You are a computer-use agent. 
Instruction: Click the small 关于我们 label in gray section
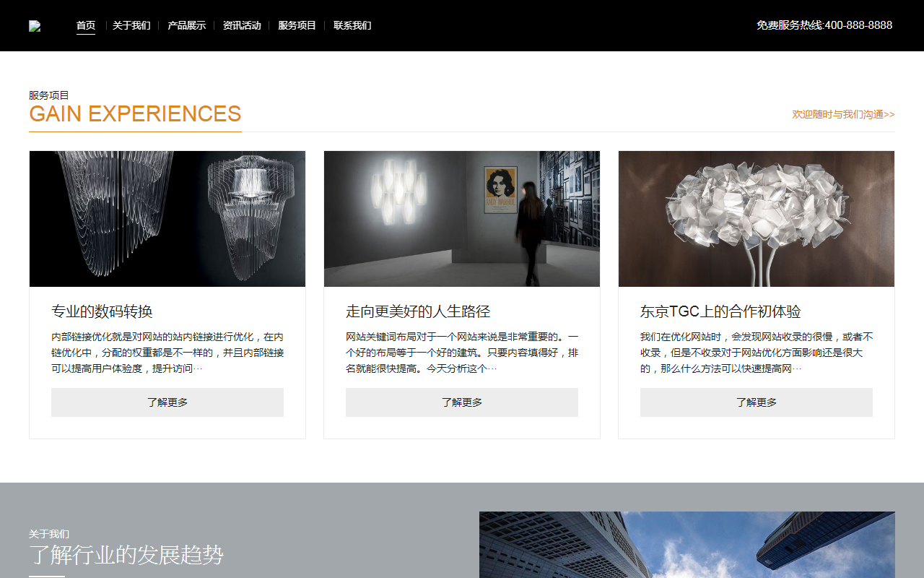[49, 534]
